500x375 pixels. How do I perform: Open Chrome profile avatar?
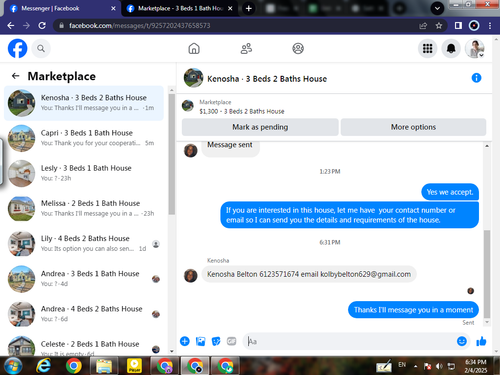[474, 26]
